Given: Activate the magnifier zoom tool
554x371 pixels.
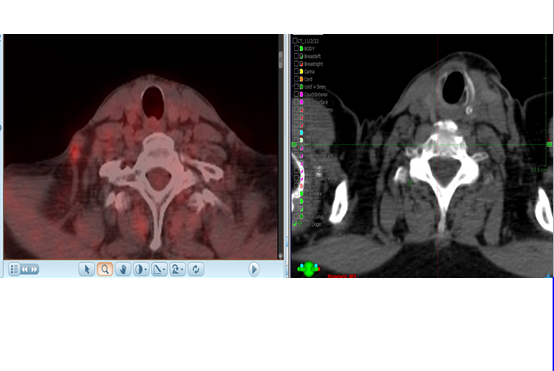Looking at the screenshot, I should [x=105, y=269].
